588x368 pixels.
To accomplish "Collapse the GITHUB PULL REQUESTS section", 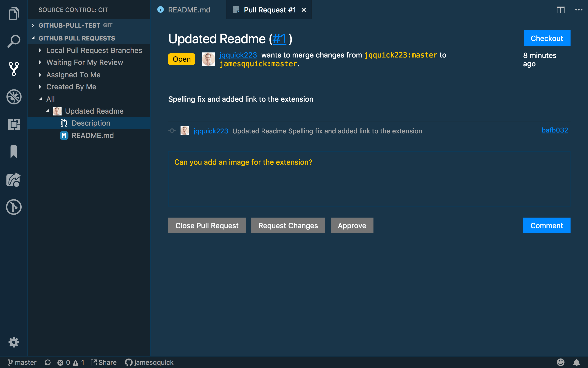I will (33, 38).
